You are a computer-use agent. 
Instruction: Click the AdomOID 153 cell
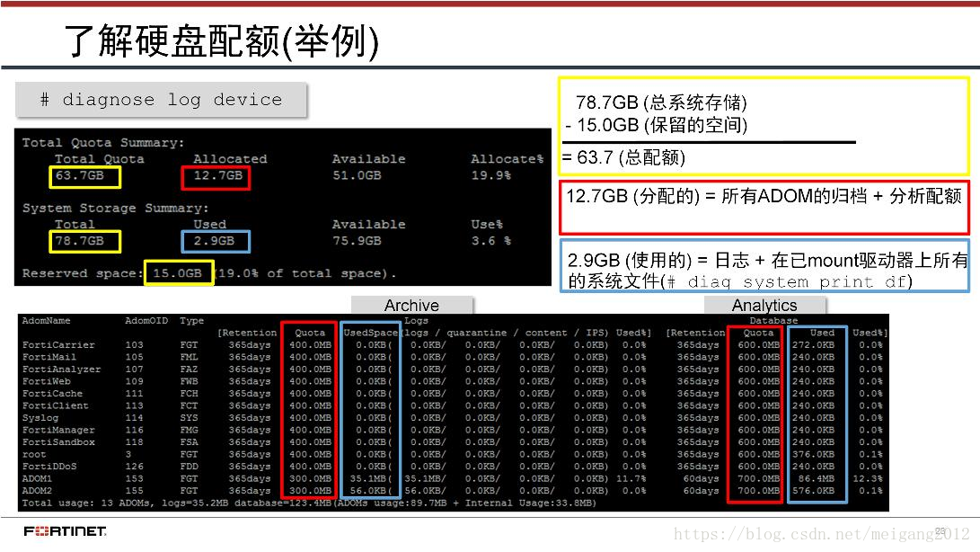pyautogui.click(x=134, y=479)
